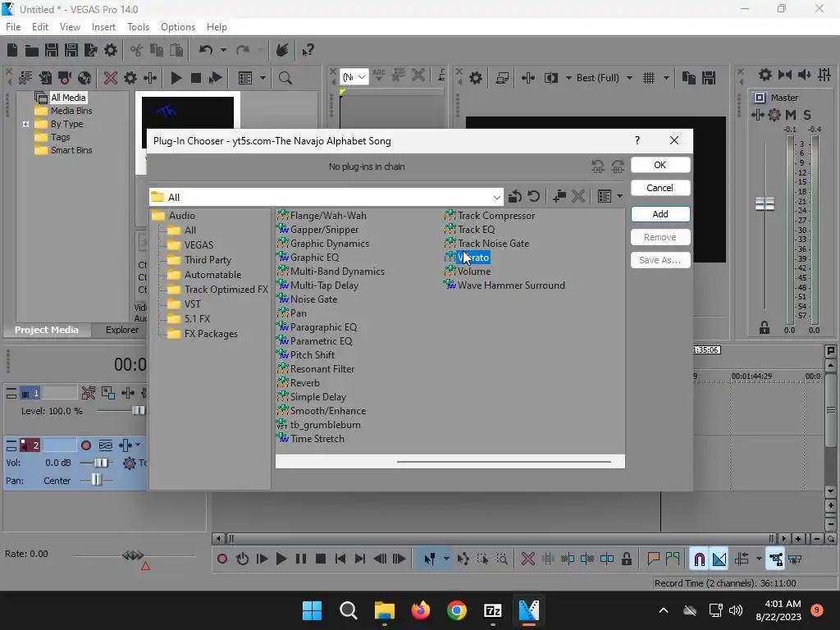Lock the Master fader channels padlock

tap(765, 328)
